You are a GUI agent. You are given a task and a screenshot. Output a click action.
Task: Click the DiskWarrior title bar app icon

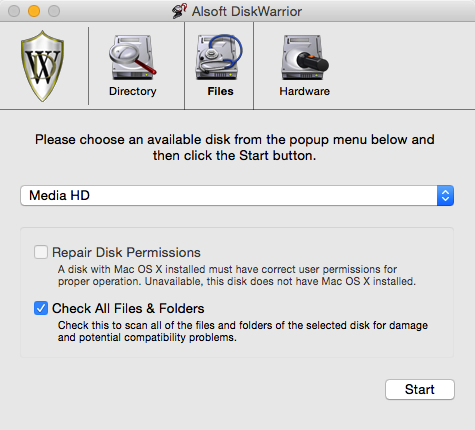tap(179, 11)
